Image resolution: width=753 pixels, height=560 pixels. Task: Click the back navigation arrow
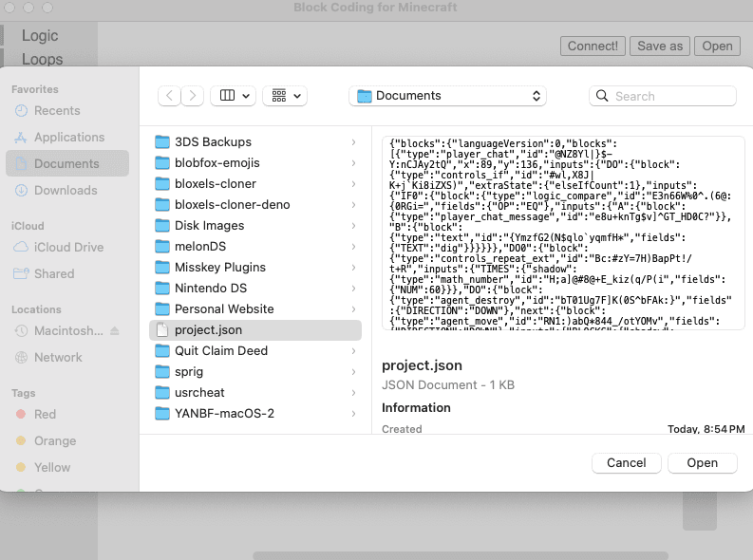(x=169, y=96)
